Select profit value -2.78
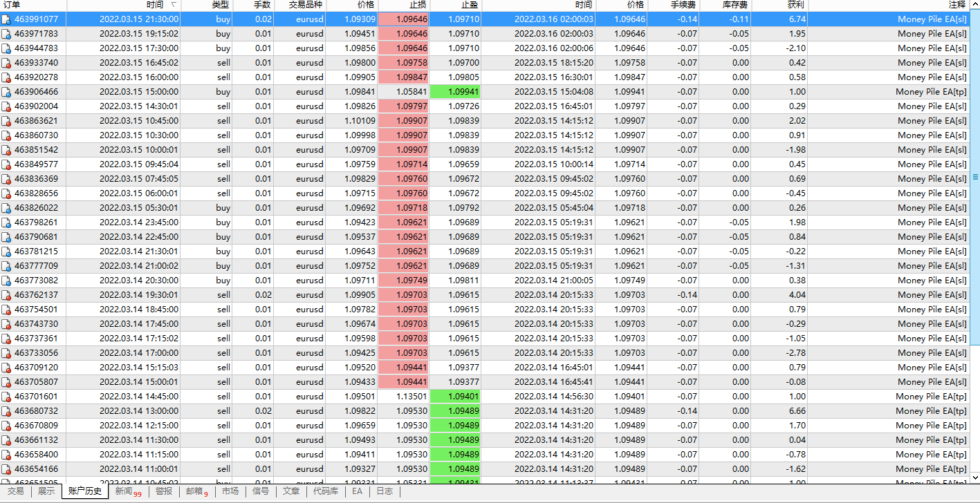This screenshot has width=980, height=503. pos(796,353)
